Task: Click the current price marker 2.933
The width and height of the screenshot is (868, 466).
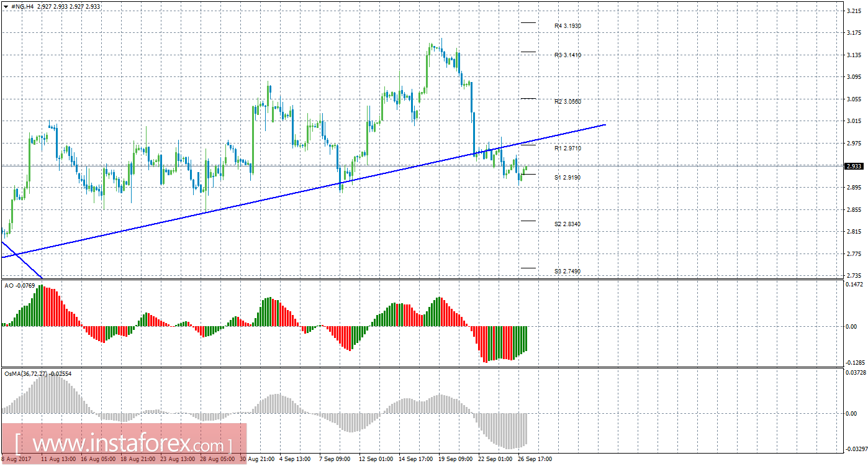Action: [x=854, y=166]
